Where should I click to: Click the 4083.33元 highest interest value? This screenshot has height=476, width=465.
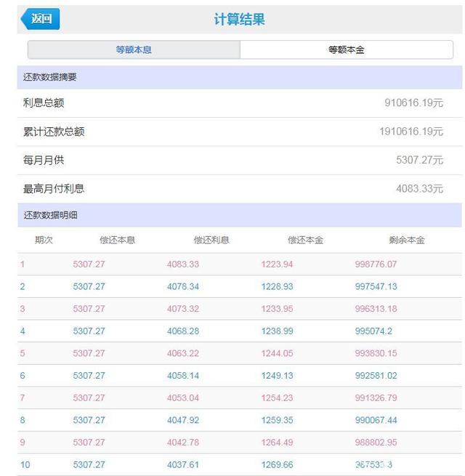(x=419, y=188)
